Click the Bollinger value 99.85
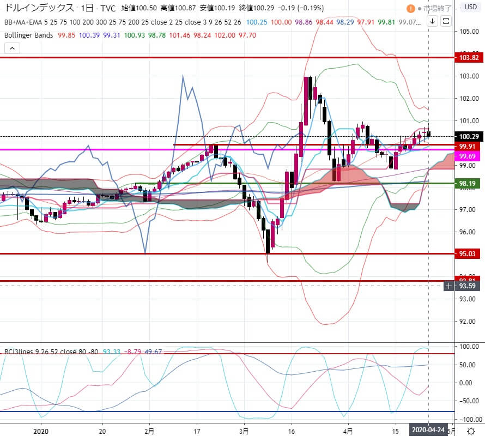Image resolution: width=485 pixels, height=448 pixels. coord(66,35)
